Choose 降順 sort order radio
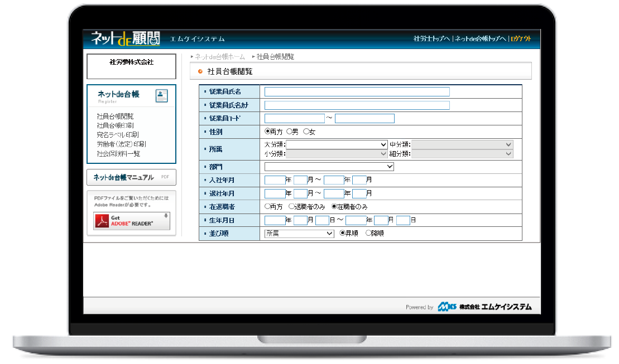 pos(368,233)
